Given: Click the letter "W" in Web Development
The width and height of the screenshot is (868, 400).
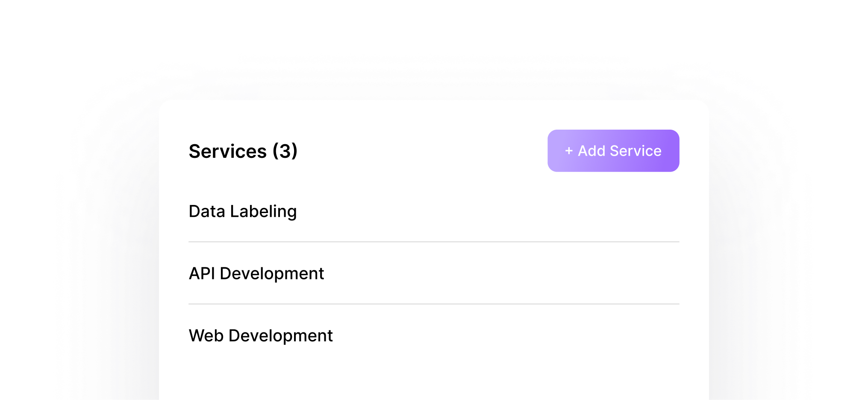Looking at the screenshot, I should pos(197,336).
